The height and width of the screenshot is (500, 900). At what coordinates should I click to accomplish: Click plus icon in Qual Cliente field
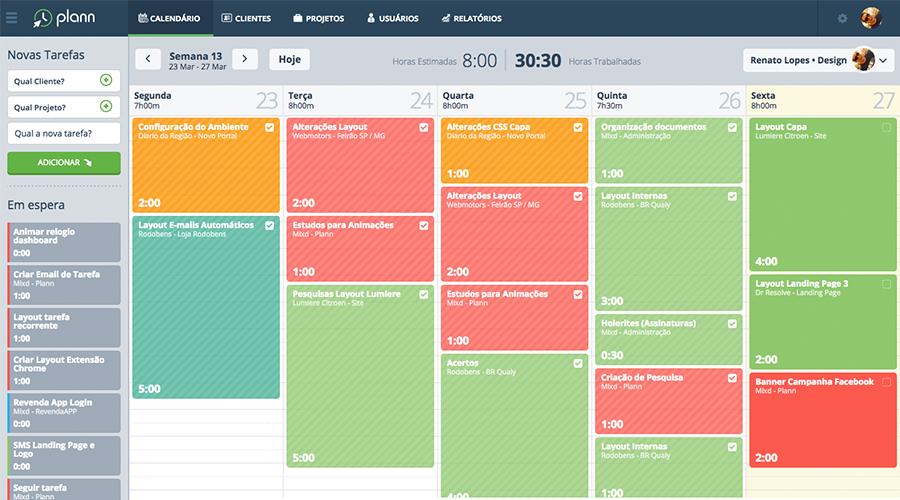(106, 80)
